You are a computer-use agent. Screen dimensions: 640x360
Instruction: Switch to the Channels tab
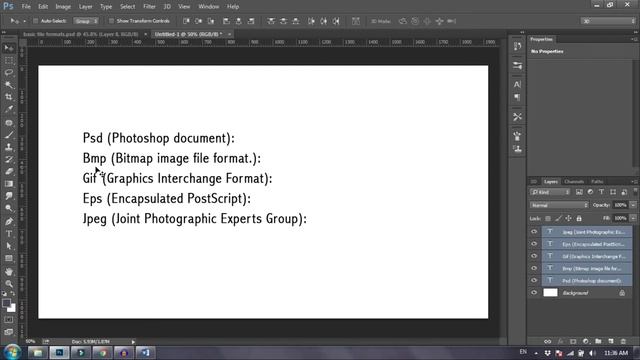[x=574, y=182]
